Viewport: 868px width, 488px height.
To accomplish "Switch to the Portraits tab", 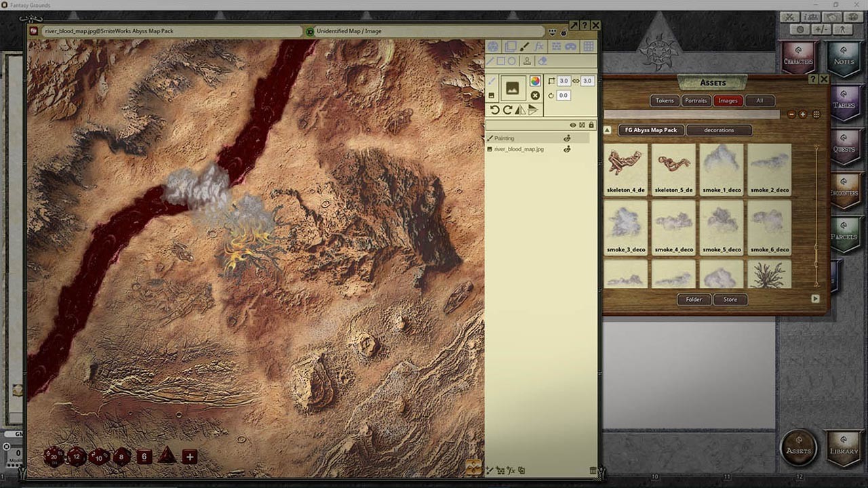I will coord(696,100).
